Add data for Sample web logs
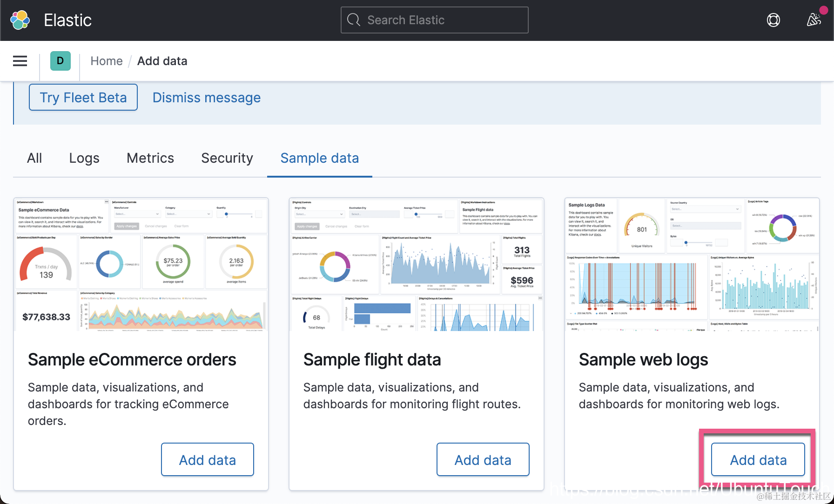This screenshot has width=834, height=504. [x=758, y=459]
